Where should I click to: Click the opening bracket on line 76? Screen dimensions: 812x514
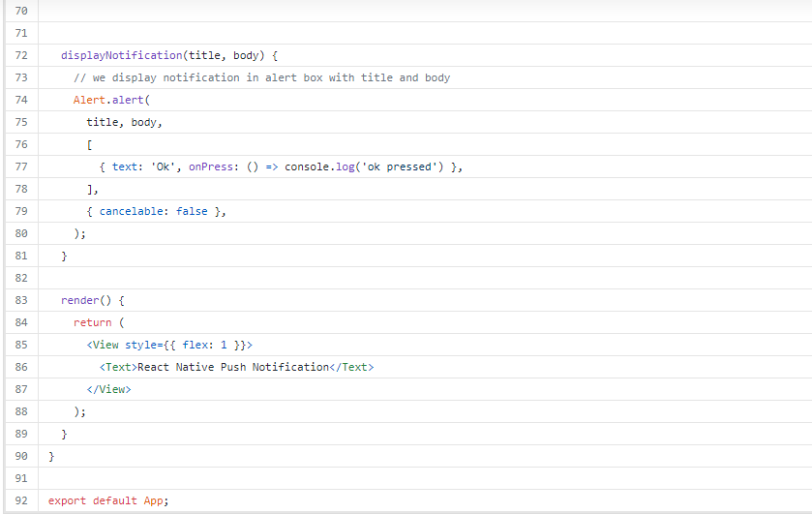(89, 144)
